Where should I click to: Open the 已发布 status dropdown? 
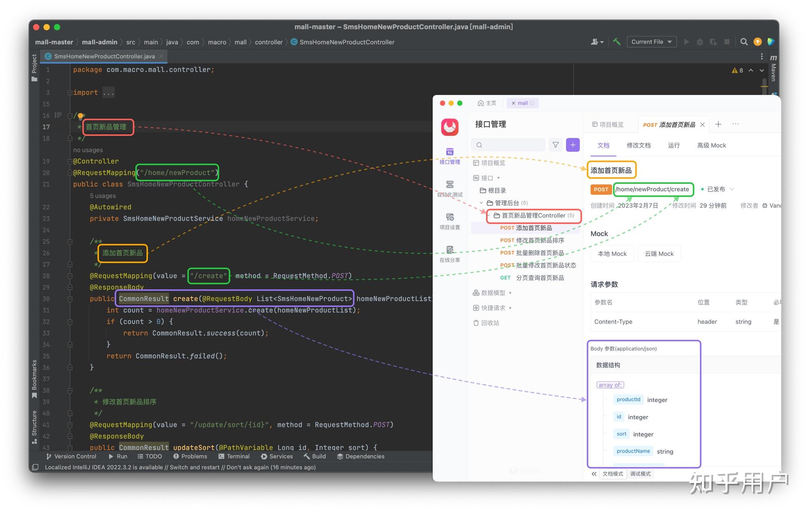click(717, 189)
